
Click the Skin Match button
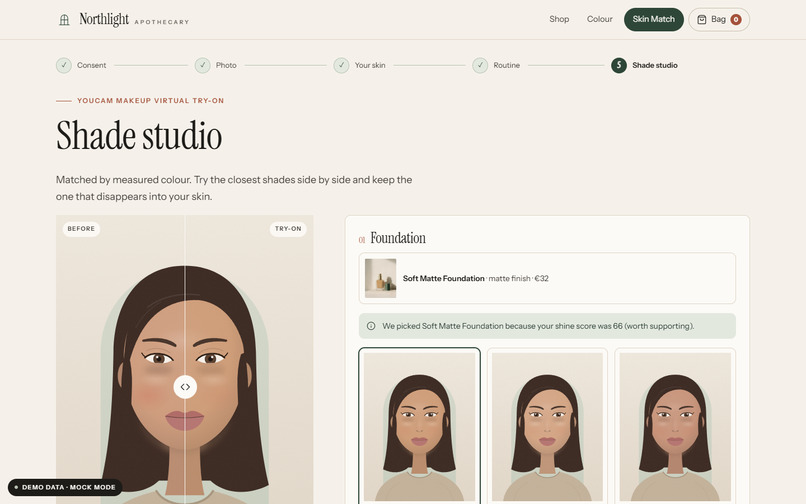(653, 20)
